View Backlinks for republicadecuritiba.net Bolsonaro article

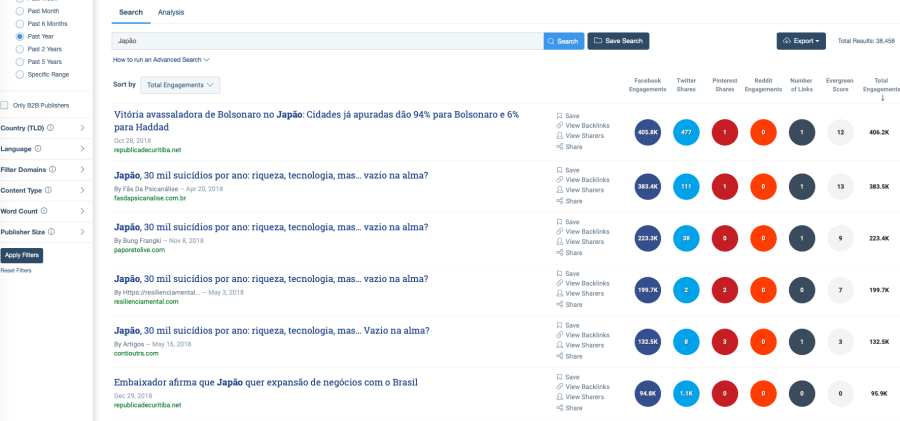583,125
